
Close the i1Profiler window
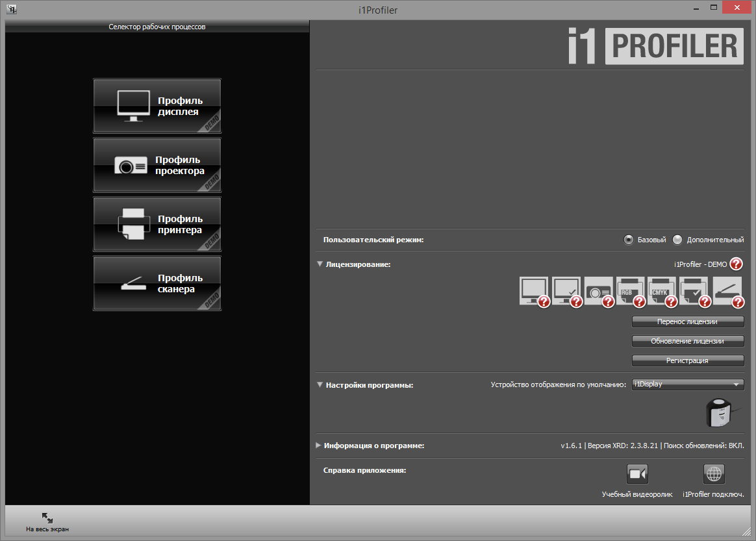pyautogui.click(x=737, y=7)
